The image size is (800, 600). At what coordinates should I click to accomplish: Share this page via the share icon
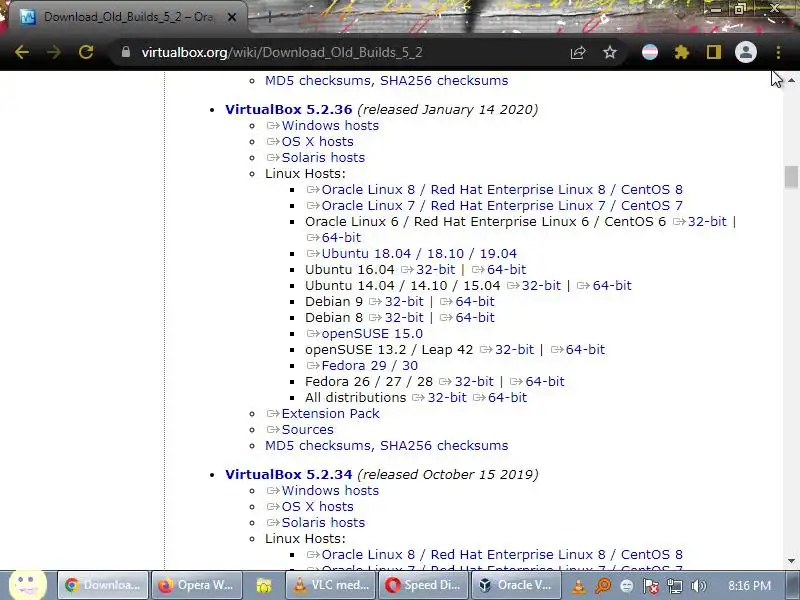pos(578,52)
